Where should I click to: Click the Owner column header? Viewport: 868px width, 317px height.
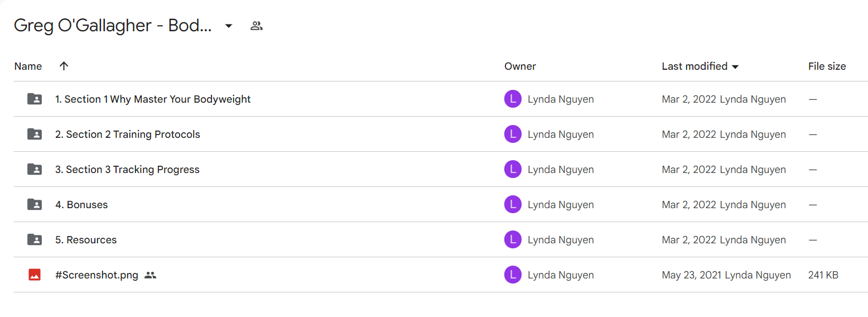pyautogui.click(x=520, y=66)
